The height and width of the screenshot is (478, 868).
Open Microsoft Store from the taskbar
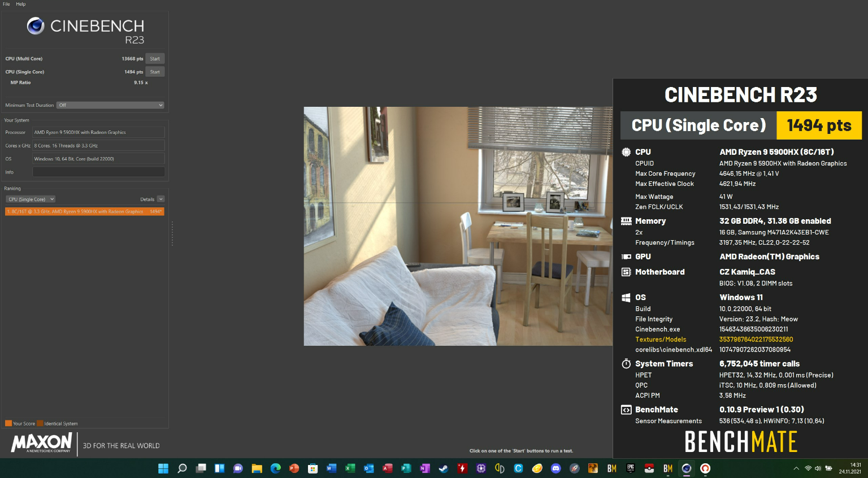point(313,468)
